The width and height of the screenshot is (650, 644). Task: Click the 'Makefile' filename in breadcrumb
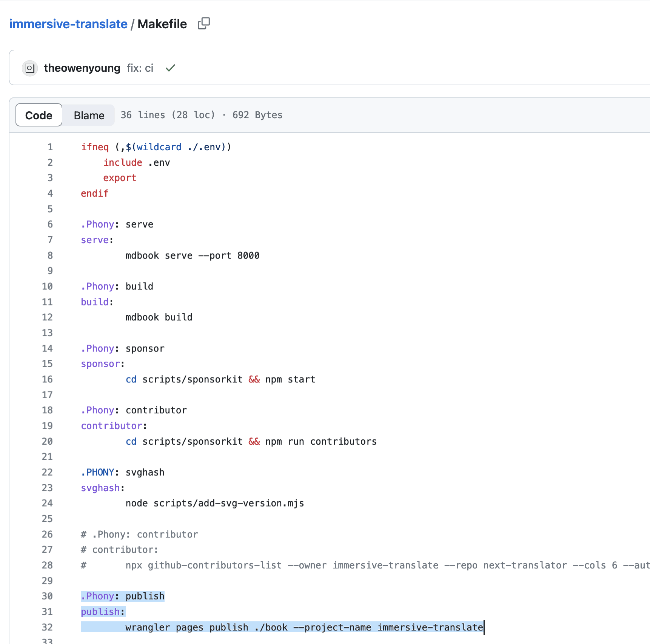click(x=162, y=24)
